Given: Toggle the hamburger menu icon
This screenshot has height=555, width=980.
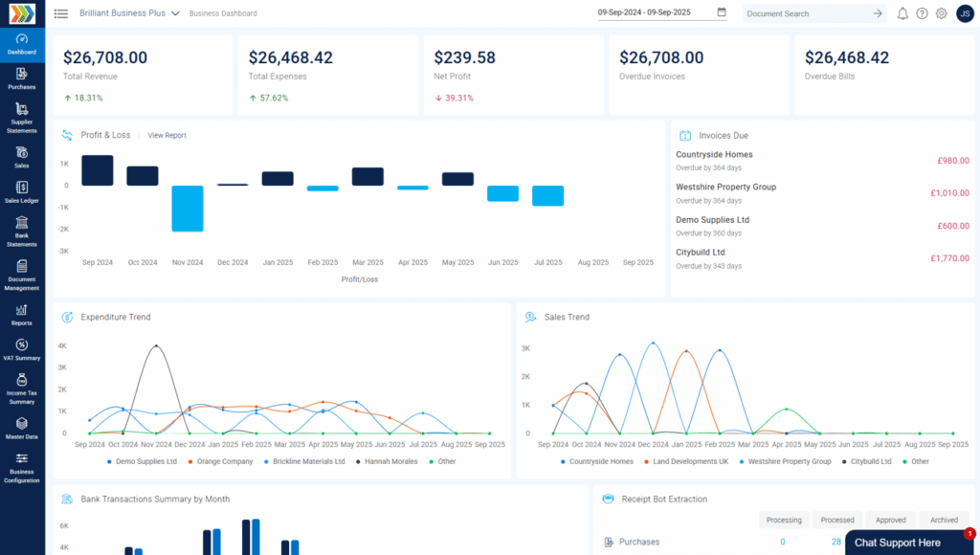Looking at the screenshot, I should click(x=61, y=13).
